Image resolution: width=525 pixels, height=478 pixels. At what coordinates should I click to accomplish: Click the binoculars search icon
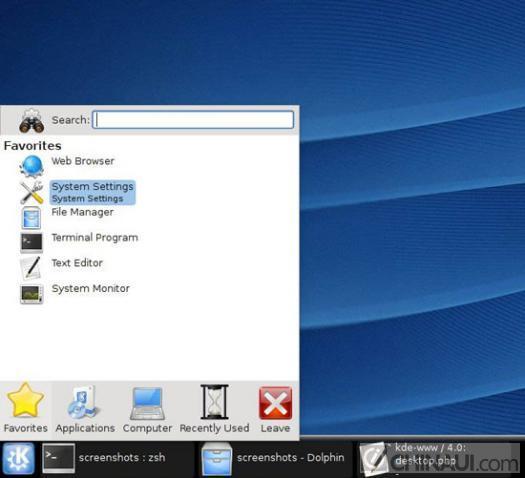point(31,121)
